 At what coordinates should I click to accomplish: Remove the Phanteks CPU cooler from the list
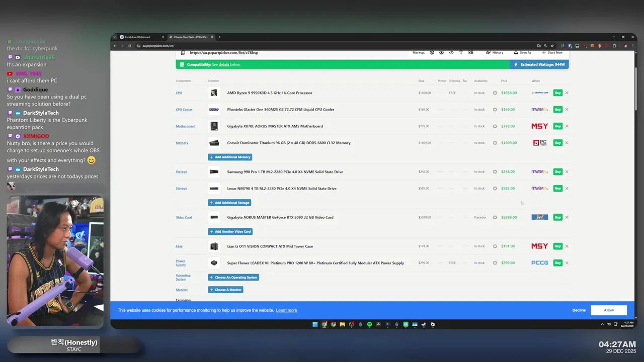pyautogui.click(x=567, y=110)
